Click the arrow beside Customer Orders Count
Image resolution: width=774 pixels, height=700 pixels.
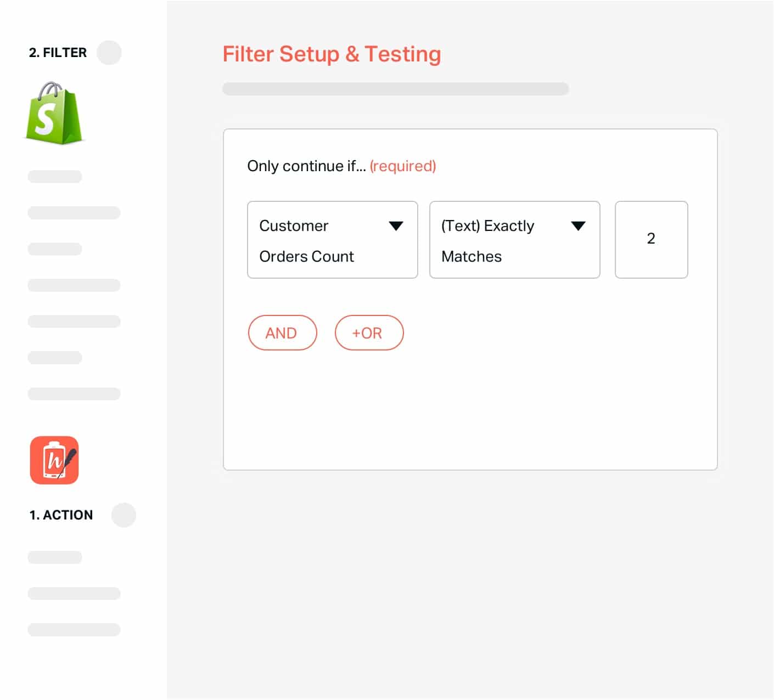(x=396, y=226)
